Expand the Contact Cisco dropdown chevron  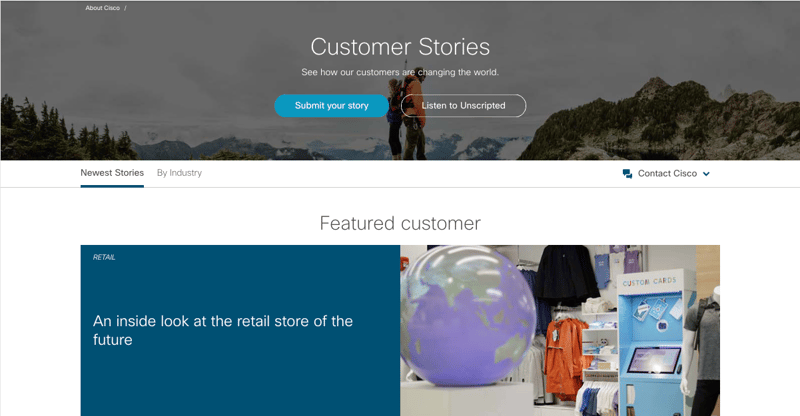706,174
